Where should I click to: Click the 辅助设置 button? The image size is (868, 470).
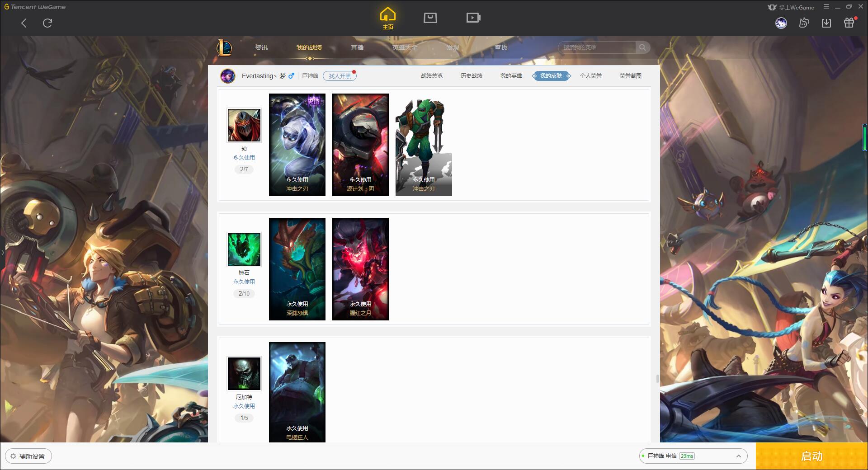tap(28, 456)
